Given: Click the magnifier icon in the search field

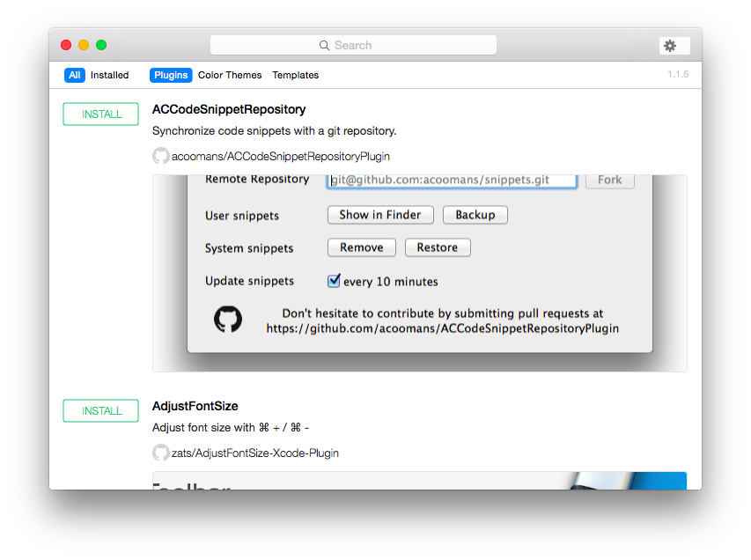Looking at the screenshot, I should pos(324,46).
